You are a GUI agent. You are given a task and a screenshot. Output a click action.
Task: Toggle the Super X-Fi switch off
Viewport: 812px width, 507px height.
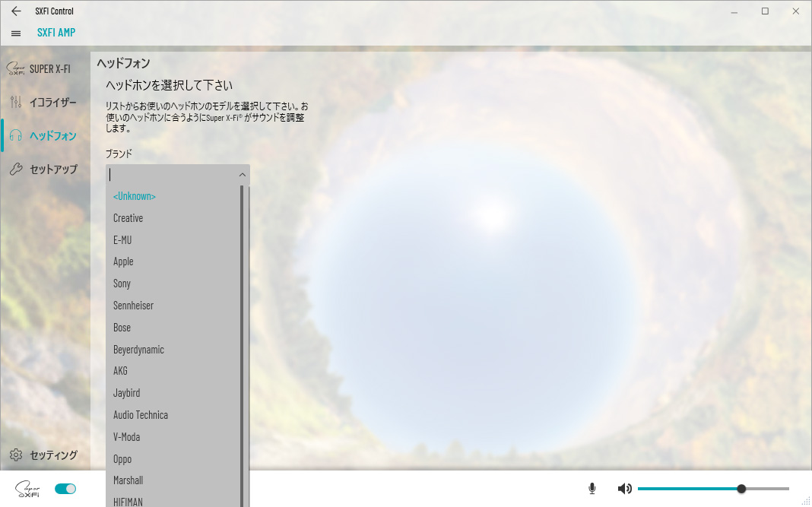(65, 489)
